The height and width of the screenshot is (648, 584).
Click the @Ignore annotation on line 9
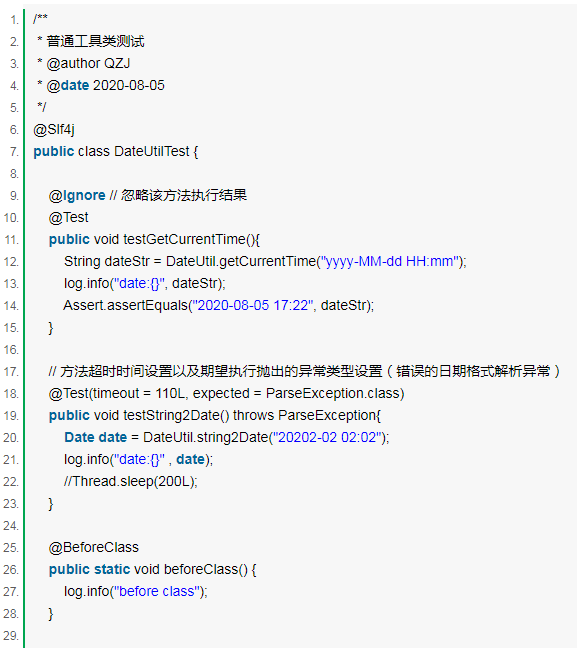click(77, 195)
